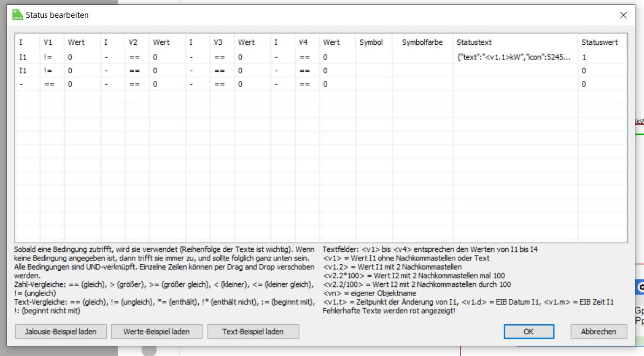644x356 pixels.
Task: Close the Status bearbeiten dialog
Action: [623, 15]
